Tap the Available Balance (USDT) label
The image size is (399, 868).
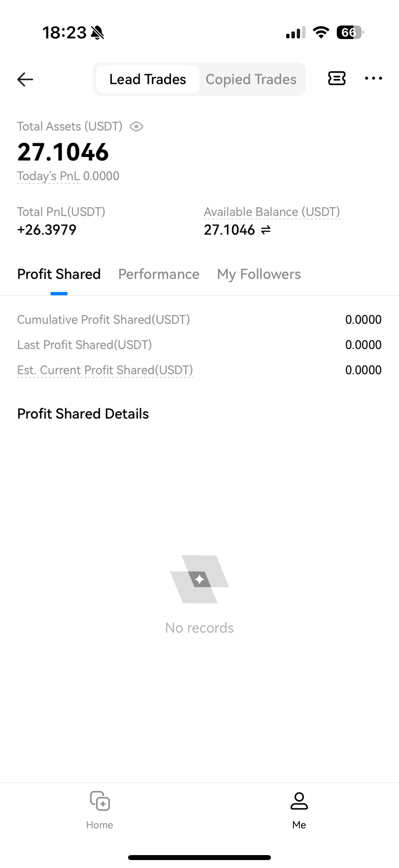(272, 212)
